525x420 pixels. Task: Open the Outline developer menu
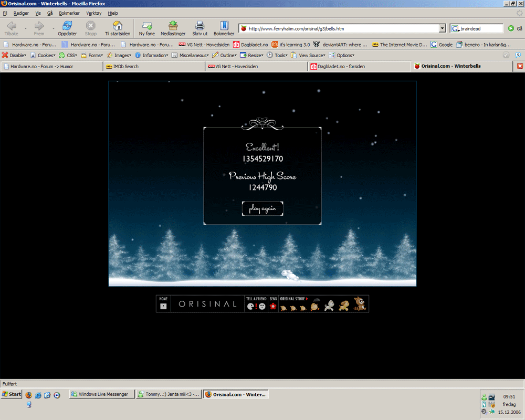pyautogui.click(x=225, y=55)
